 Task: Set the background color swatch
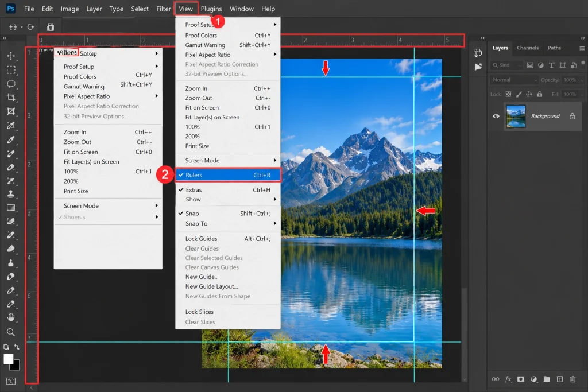[16, 367]
